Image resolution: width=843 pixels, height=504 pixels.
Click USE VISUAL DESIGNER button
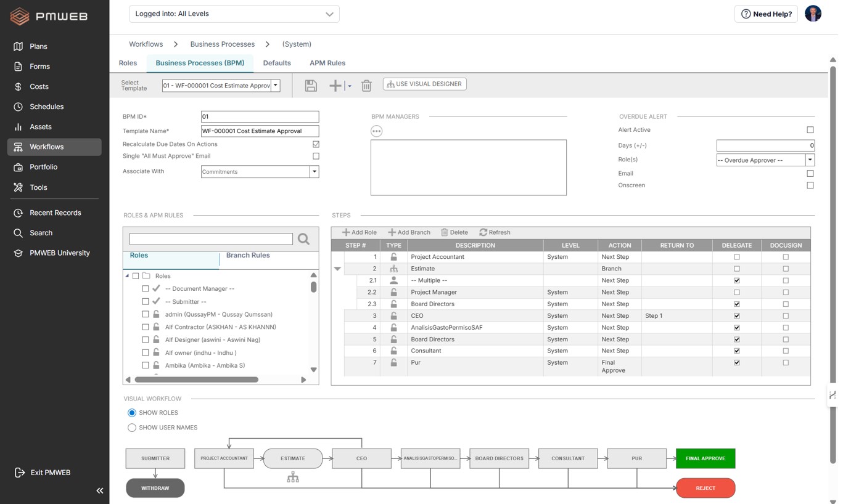pos(424,84)
